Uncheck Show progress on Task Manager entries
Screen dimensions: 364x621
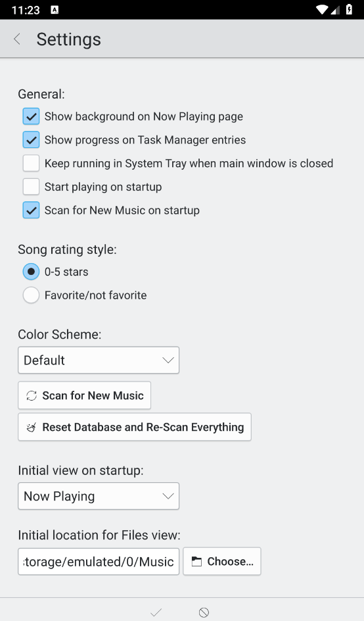(31, 140)
